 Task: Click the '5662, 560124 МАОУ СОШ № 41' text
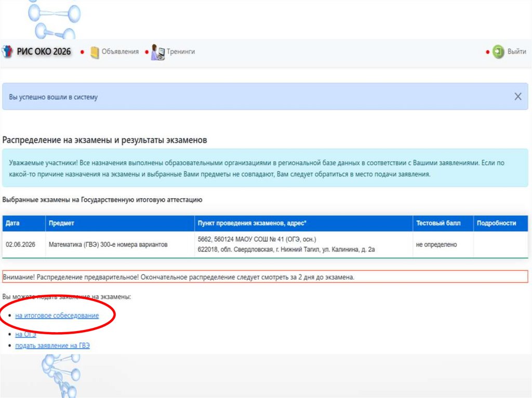click(257, 239)
